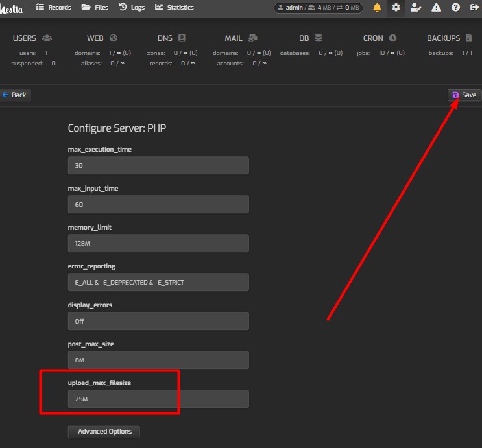Focus the max_input_time field
The height and width of the screenshot is (448, 482).
click(x=158, y=204)
